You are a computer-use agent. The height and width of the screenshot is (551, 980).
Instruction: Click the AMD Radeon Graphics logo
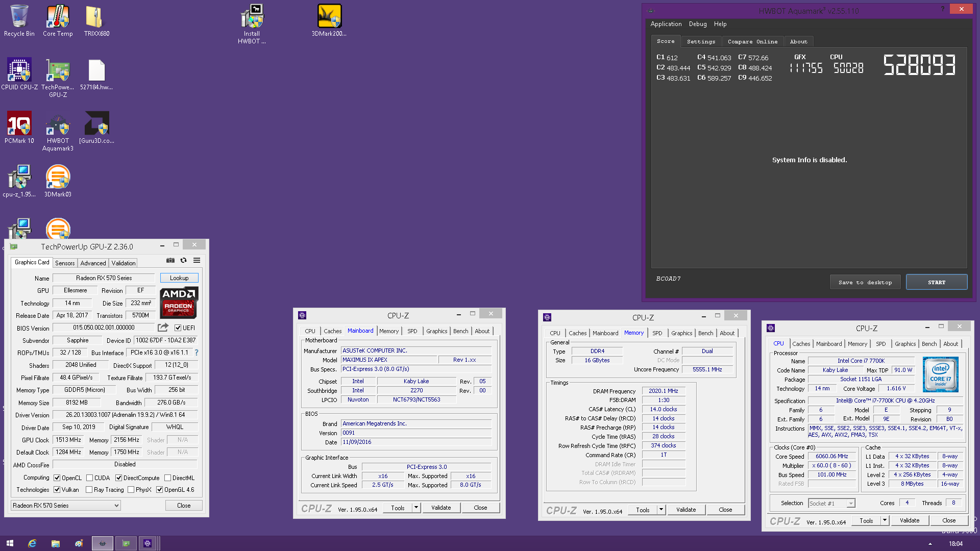[179, 302]
